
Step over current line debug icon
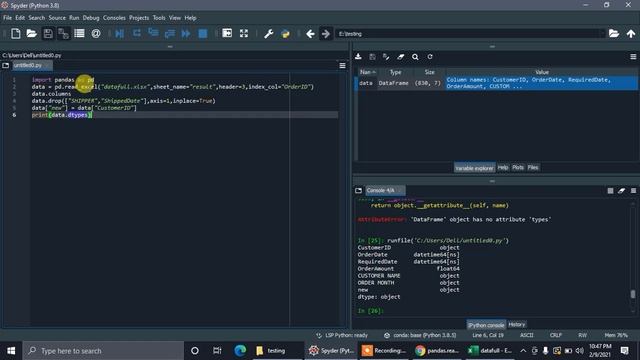tap(137, 33)
